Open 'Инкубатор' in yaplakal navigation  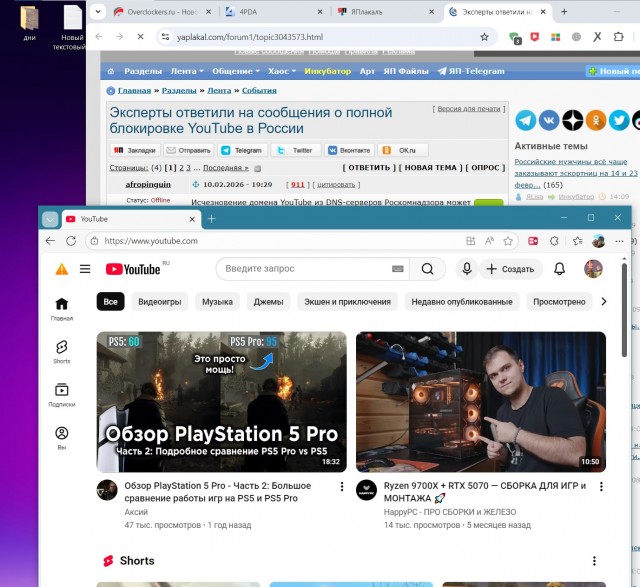(x=327, y=71)
